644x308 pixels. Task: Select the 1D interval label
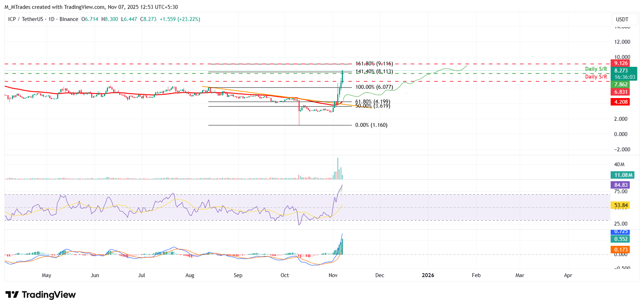[51, 19]
